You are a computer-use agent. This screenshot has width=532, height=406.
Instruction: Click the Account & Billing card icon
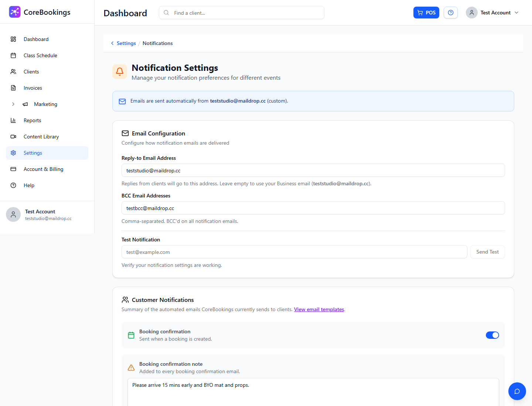click(x=13, y=169)
